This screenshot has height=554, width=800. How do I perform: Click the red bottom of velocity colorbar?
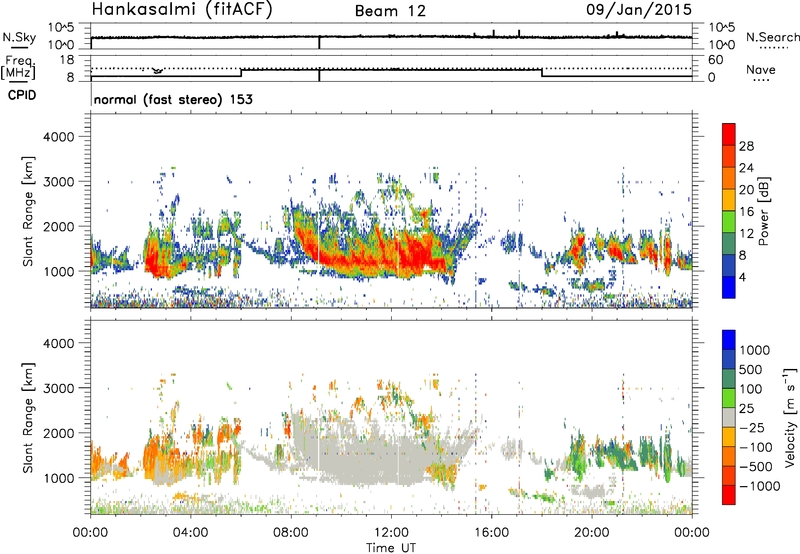click(x=729, y=495)
